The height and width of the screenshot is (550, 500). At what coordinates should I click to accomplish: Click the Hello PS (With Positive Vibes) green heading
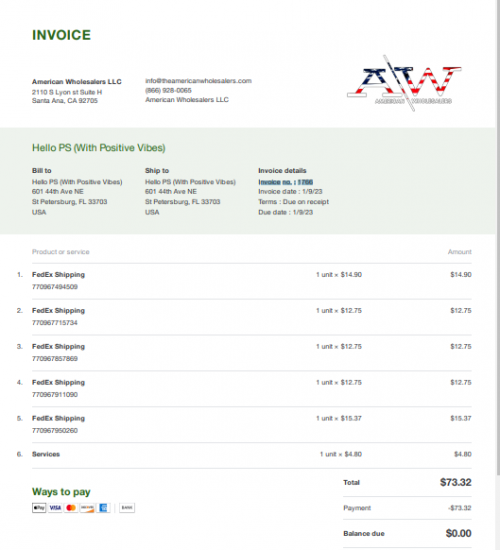99,148
